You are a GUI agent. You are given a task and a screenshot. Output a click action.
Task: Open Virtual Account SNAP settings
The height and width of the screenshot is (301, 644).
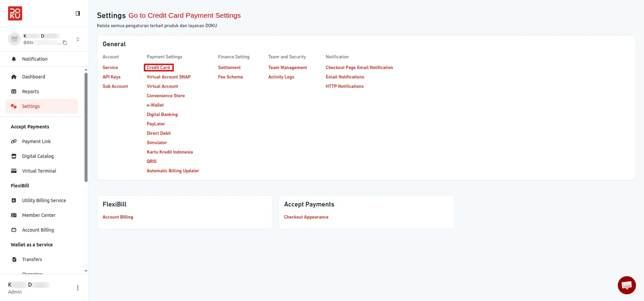168,77
